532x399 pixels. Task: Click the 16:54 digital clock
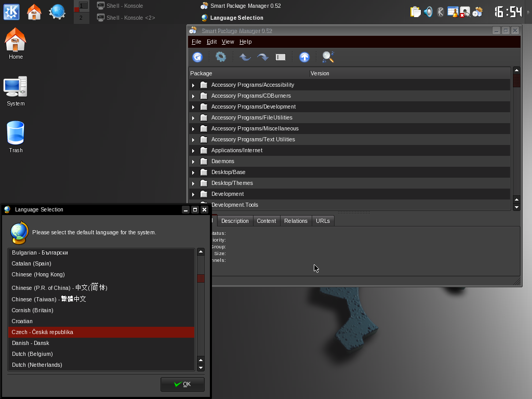[508, 12]
